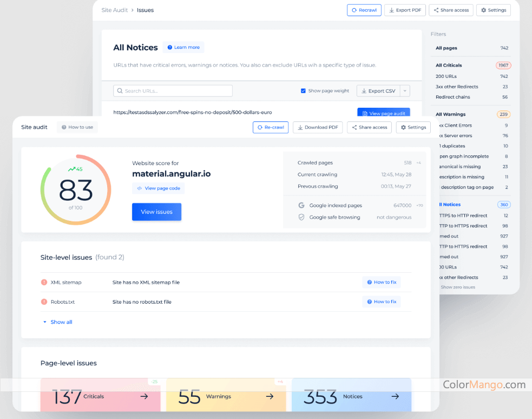Click Recrawl in the Issues window
The height and width of the screenshot is (419, 532).
tap(364, 10)
